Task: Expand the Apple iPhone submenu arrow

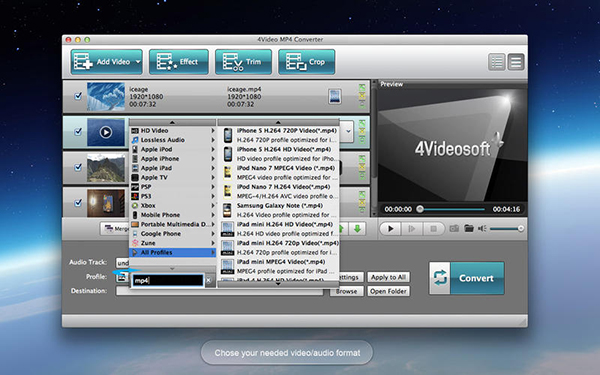Action: coord(213,158)
